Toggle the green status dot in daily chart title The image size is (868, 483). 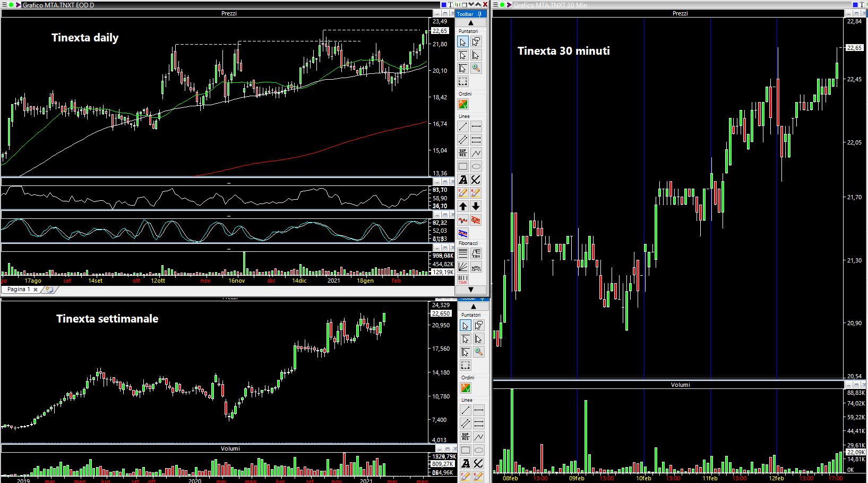12,5
